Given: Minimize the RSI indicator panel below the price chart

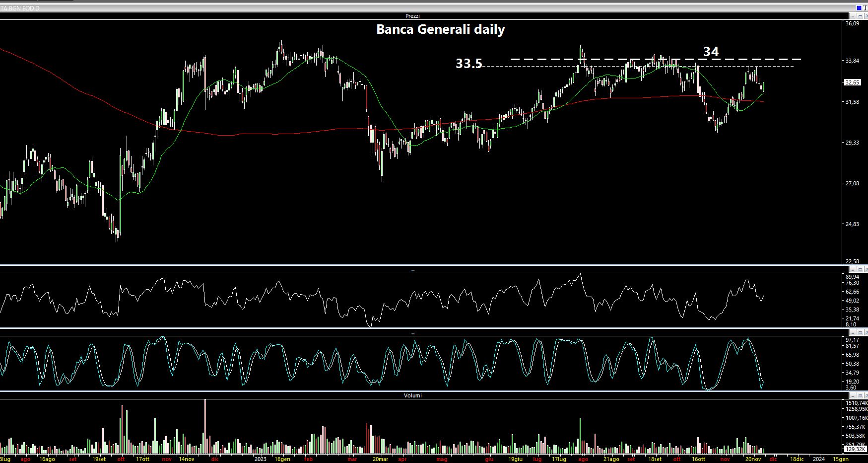Looking at the screenshot, I should (x=853, y=269).
